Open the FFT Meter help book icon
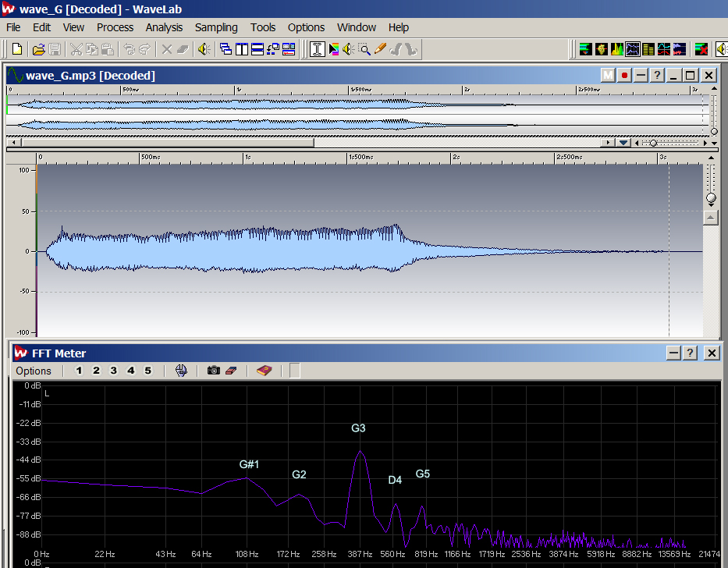The image size is (728, 568). [x=264, y=371]
